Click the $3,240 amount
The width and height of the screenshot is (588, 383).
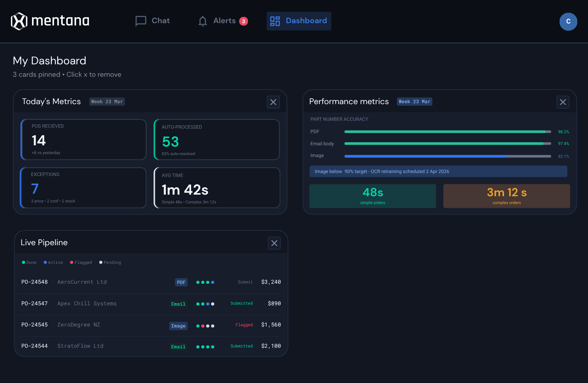pos(271,282)
